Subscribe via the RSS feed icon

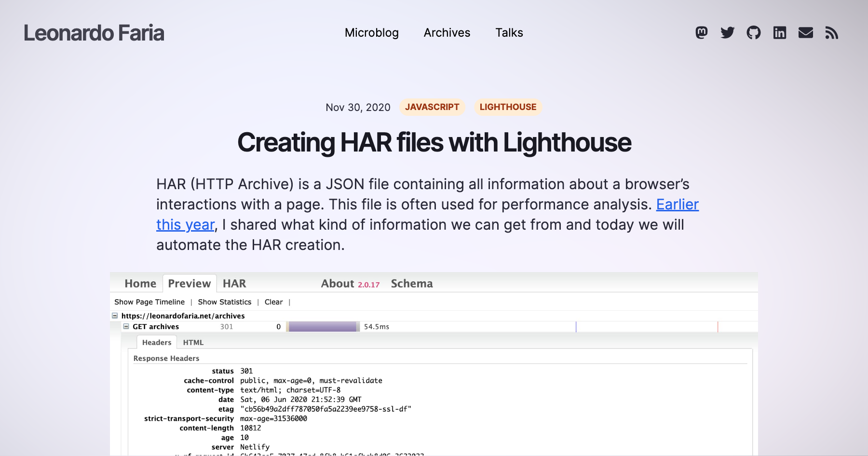(x=832, y=33)
